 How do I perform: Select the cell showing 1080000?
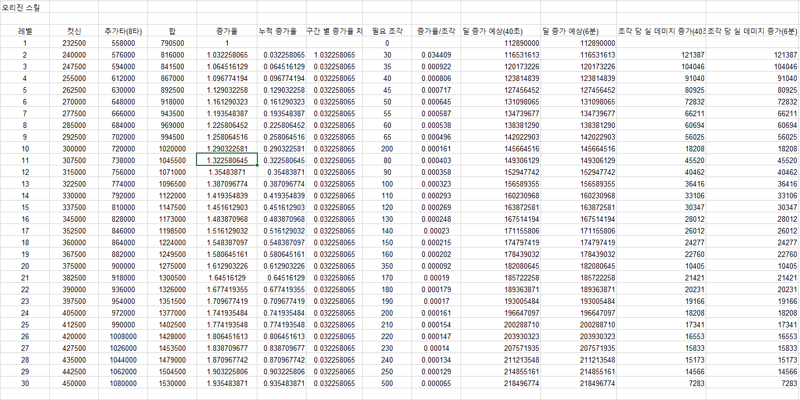coord(123,383)
